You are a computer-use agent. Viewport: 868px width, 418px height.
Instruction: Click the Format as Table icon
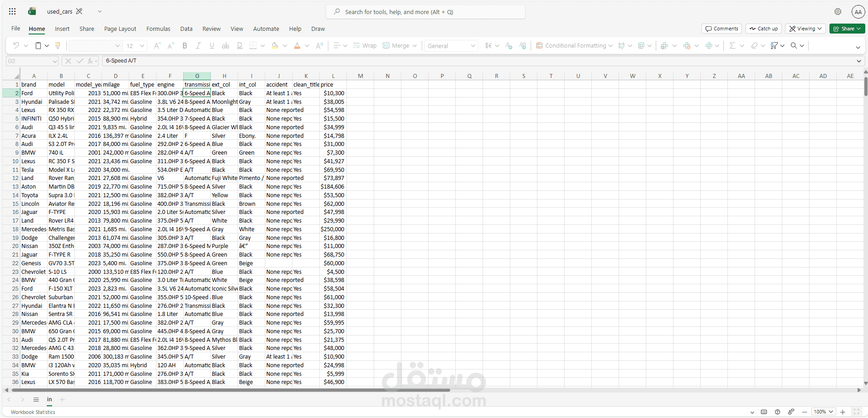641,46
